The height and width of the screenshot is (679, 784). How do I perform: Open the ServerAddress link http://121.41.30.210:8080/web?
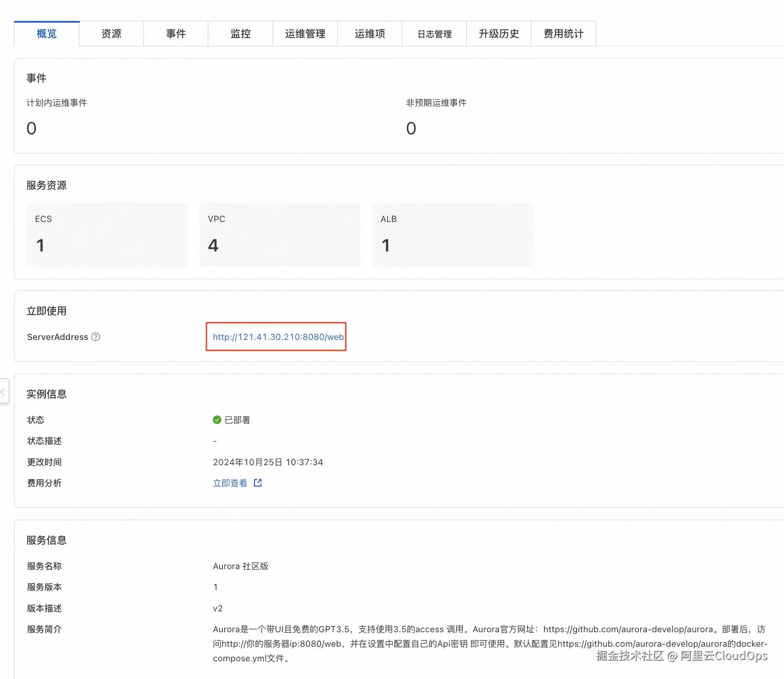[278, 337]
